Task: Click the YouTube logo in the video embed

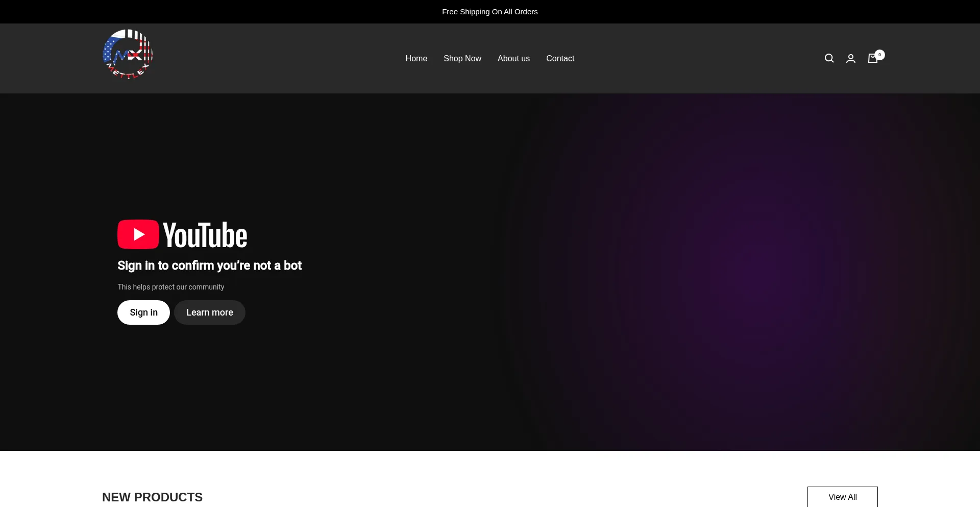Action: 182,234
